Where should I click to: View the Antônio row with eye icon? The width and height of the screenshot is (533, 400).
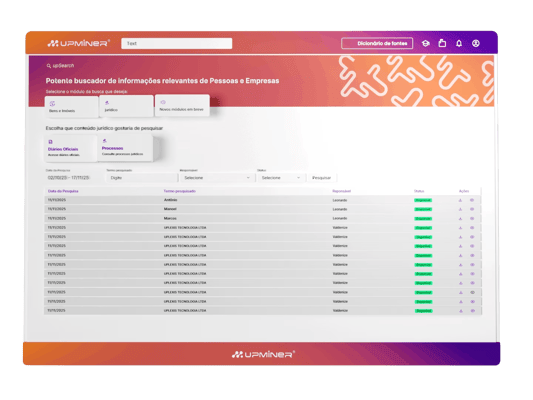click(472, 200)
